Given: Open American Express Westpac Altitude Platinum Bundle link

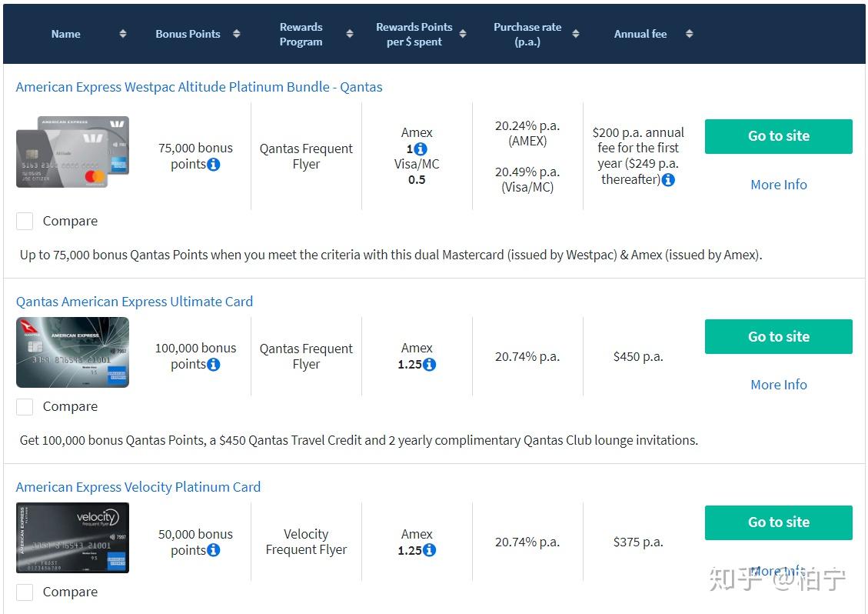Looking at the screenshot, I should [x=198, y=87].
